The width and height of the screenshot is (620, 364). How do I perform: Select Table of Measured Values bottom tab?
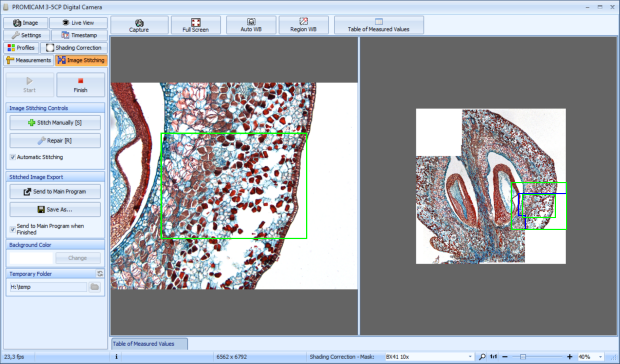coord(149,344)
